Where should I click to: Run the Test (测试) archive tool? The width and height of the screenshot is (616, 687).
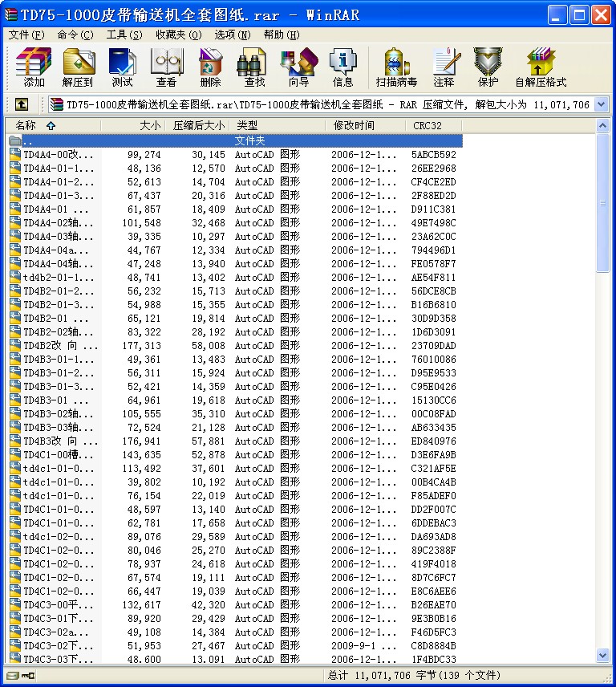[122, 67]
